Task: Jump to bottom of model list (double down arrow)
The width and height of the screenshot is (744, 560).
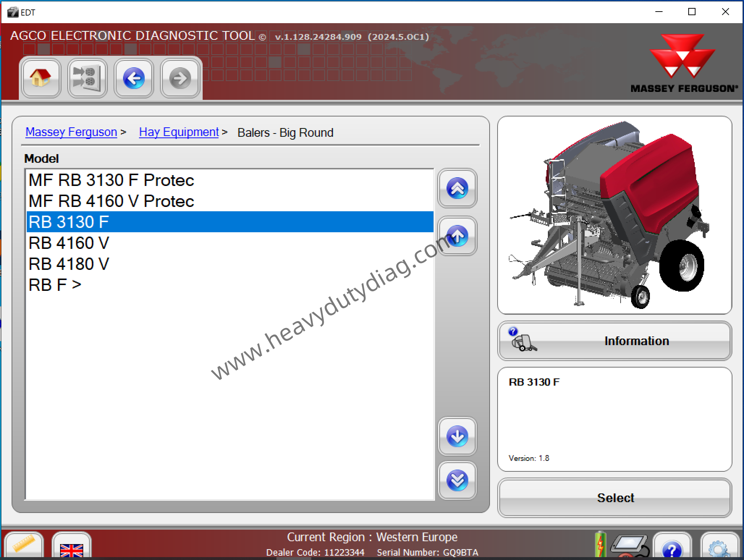Action: [457, 480]
